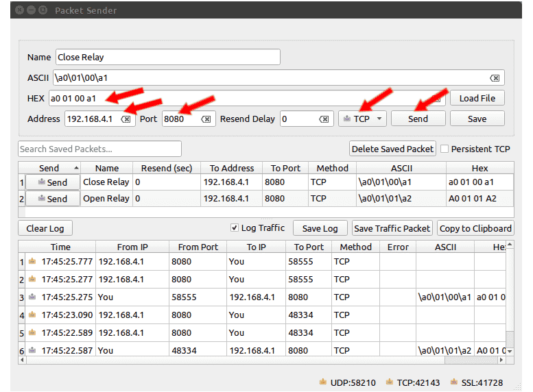Sort saved packets by the Name column
Image resolution: width=533 pixels, height=392 pixels.
coord(107,168)
